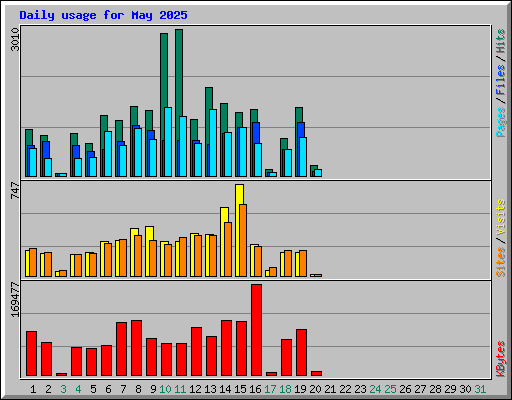Select day label 26 on the x-axis
Screen dimensions: 512x400
tap(405, 389)
